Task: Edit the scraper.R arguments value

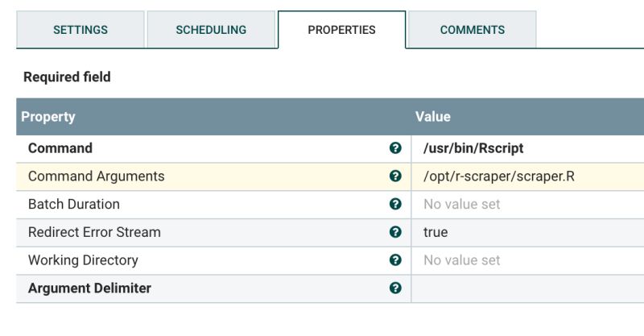Action: pos(499,176)
